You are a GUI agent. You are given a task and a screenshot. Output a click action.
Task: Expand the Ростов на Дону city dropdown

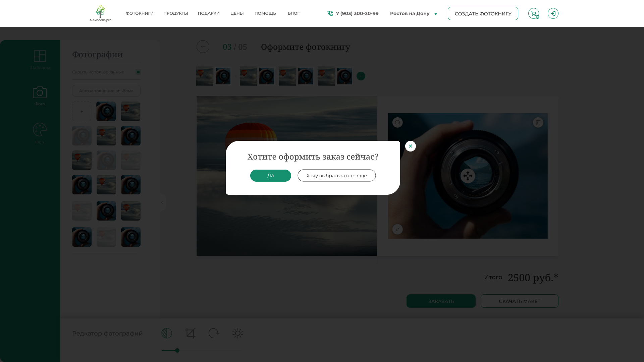[414, 14]
